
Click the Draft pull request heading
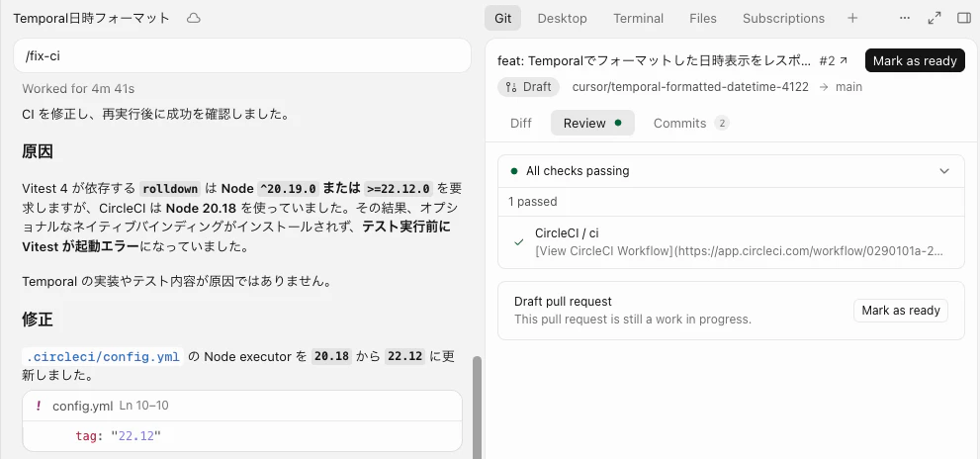coord(563,302)
